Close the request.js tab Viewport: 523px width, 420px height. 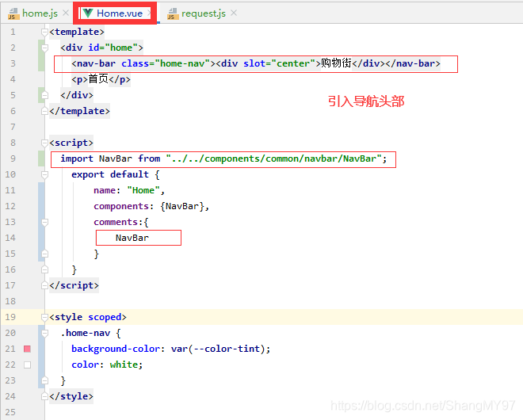click(234, 13)
